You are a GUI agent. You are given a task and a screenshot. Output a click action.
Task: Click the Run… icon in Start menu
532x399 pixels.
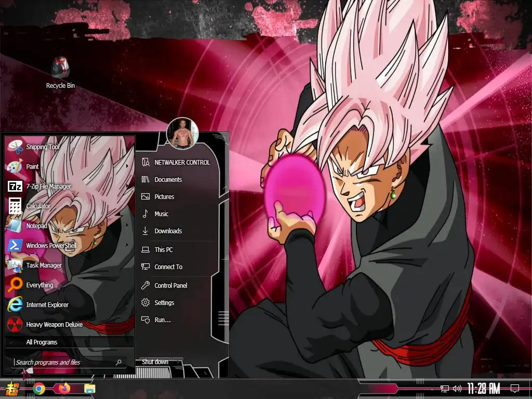coord(145,320)
